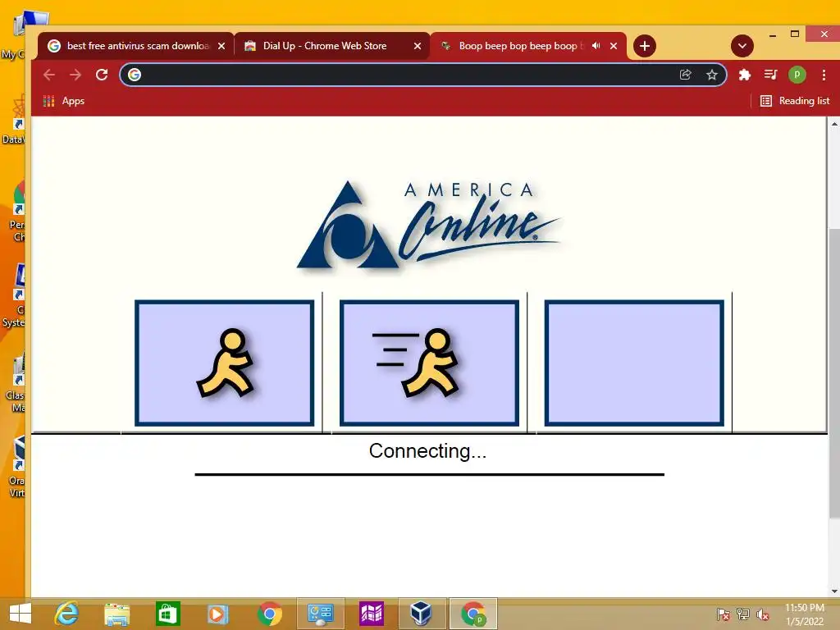Click the browser forward arrow
Image resolution: width=840 pixels, height=630 pixels.
[x=75, y=75]
